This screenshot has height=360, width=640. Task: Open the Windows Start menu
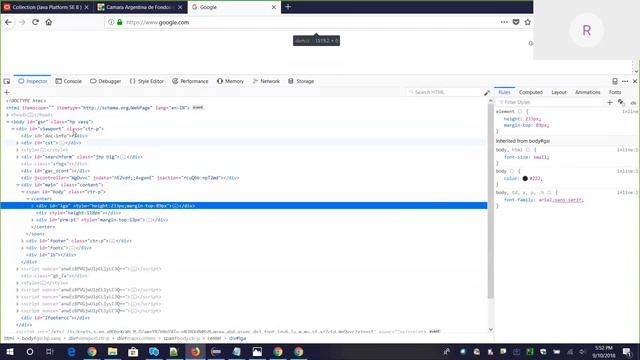(9, 351)
